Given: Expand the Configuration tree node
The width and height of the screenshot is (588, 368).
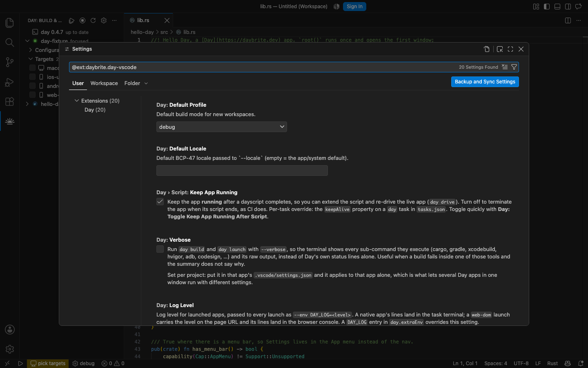Looking at the screenshot, I should (x=31, y=50).
